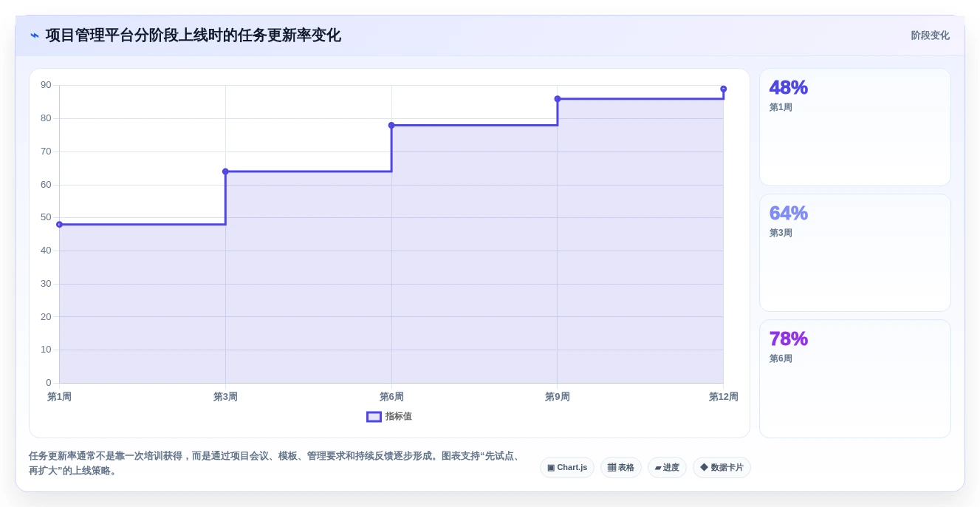The image size is (980, 507).
Task: Toggle the 指标值 legend item
Action: (389, 417)
